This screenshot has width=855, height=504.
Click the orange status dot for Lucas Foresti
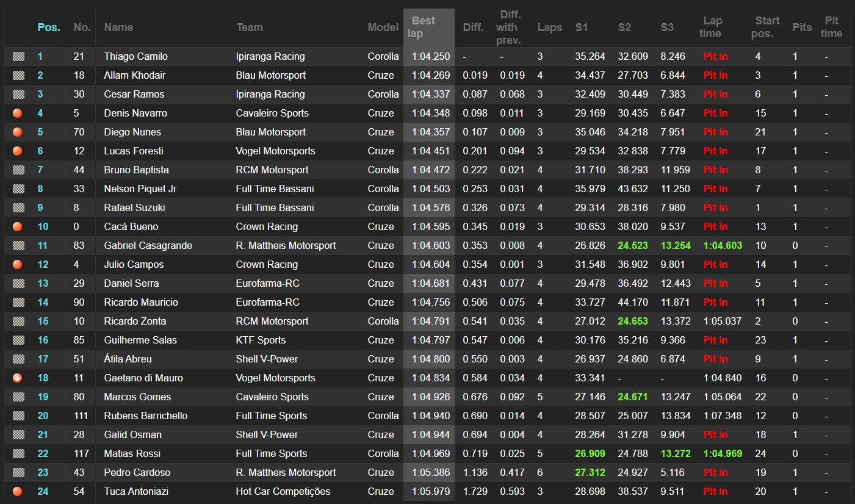tap(18, 151)
